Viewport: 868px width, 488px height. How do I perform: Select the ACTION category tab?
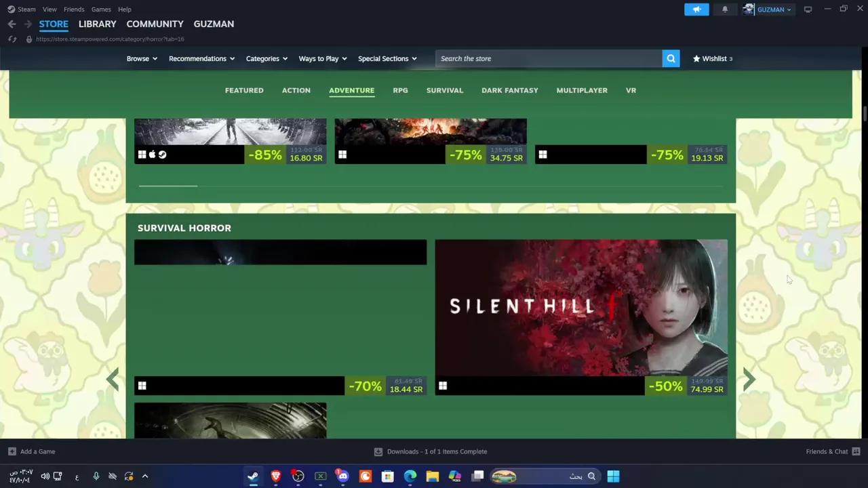296,90
